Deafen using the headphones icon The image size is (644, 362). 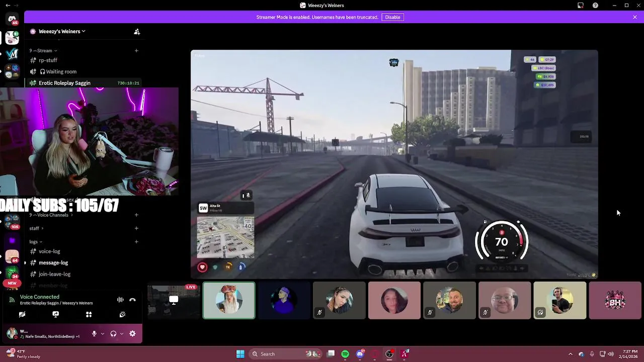pyautogui.click(x=113, y=333)
